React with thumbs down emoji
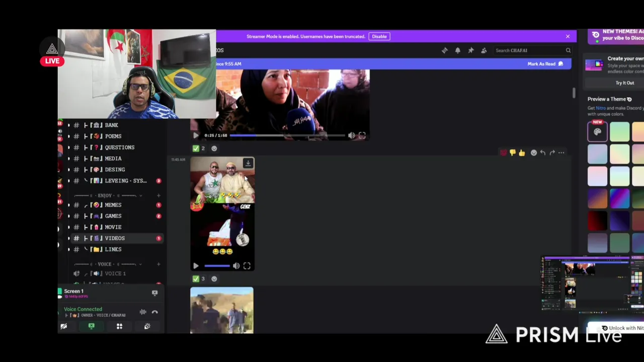644x362 pixels. [x=512, y=153]
